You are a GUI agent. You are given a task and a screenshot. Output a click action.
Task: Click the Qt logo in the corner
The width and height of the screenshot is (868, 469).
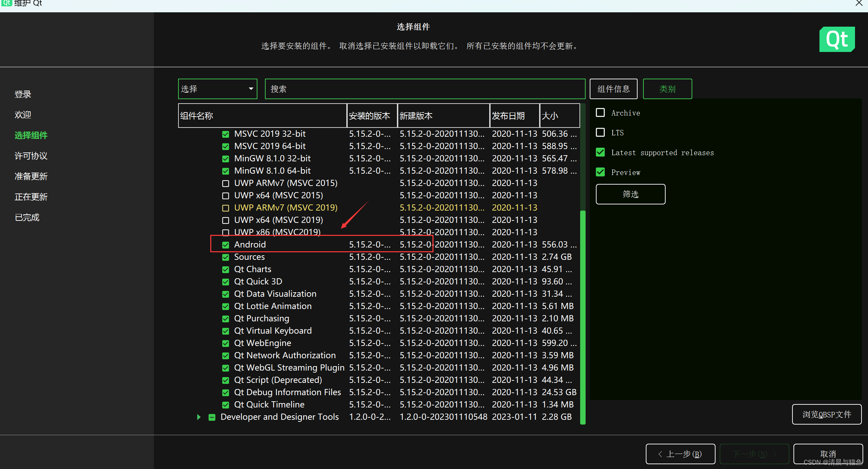pos(837,39)
